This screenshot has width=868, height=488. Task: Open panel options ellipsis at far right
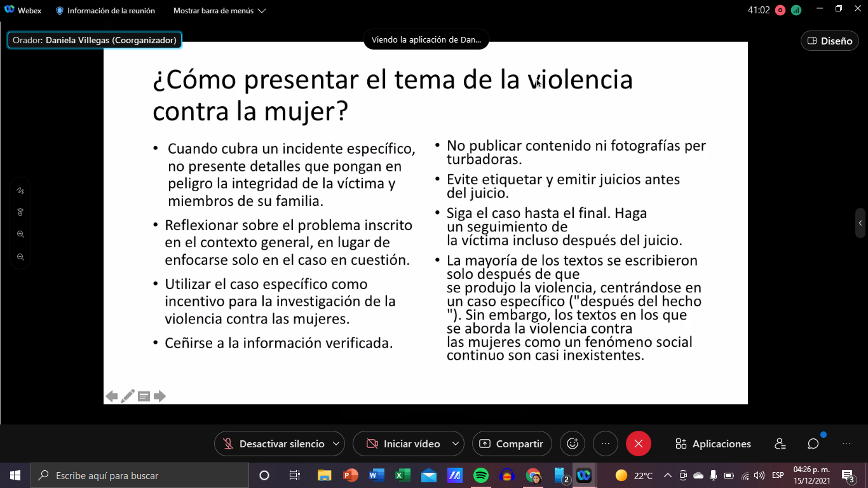coord(846,444)
